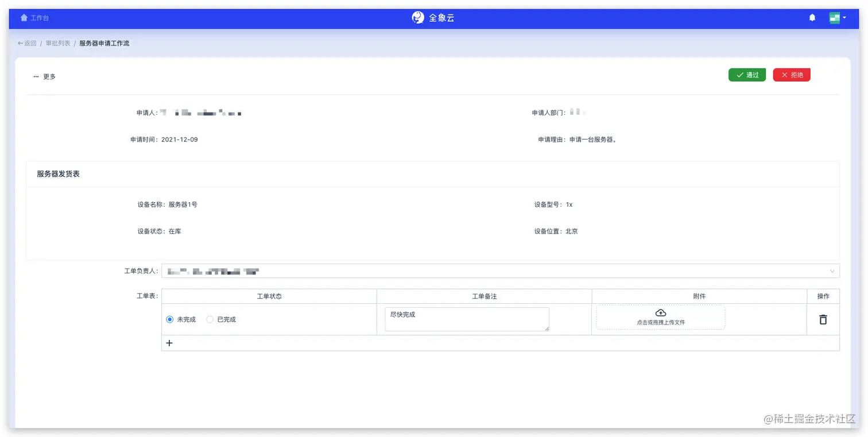Click the 操作 column header
The image size is (868, 437).
click(x=823, y=296)
